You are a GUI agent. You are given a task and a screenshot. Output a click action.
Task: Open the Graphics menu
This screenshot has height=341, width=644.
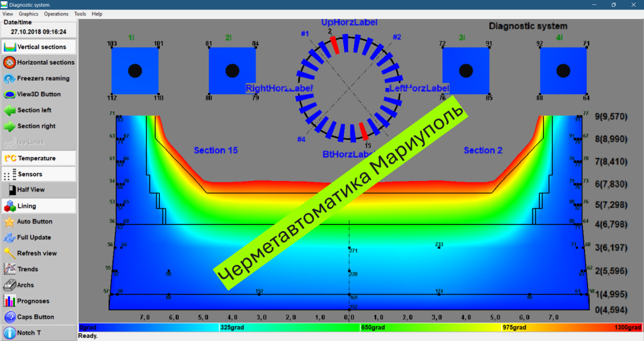click(28, 14)
